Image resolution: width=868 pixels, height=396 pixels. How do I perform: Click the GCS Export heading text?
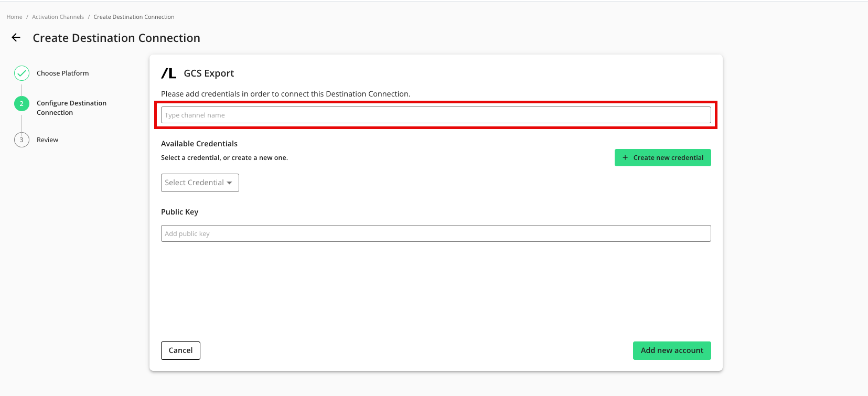(x=209, y=73)
